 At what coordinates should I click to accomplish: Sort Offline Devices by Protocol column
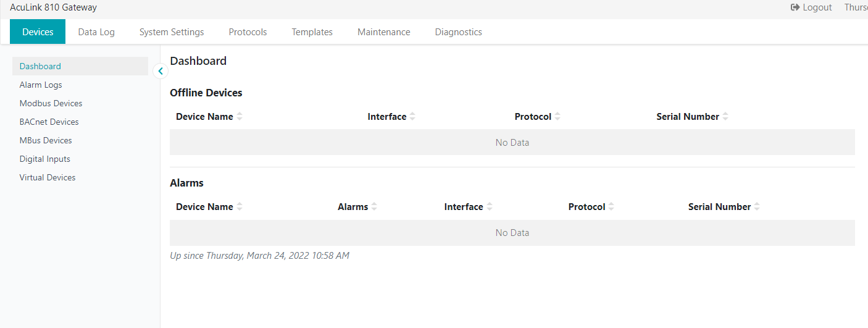(x=557, y=117)
